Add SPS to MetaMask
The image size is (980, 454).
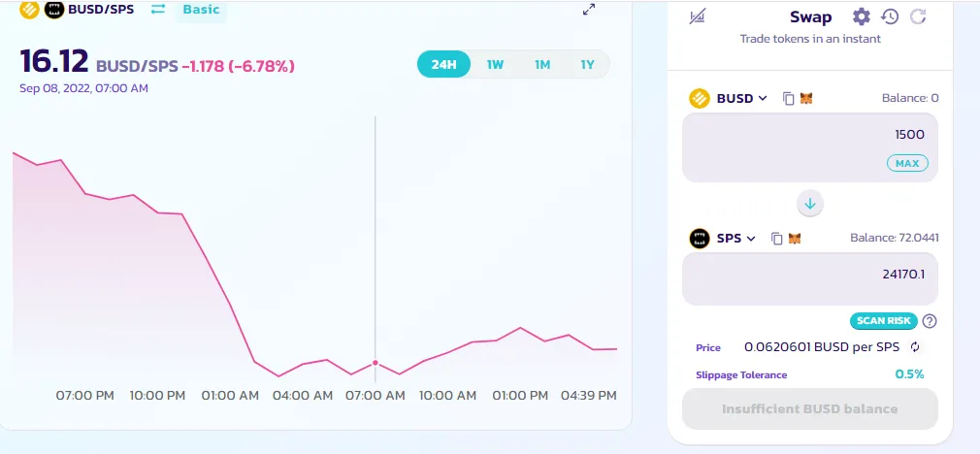795,239
